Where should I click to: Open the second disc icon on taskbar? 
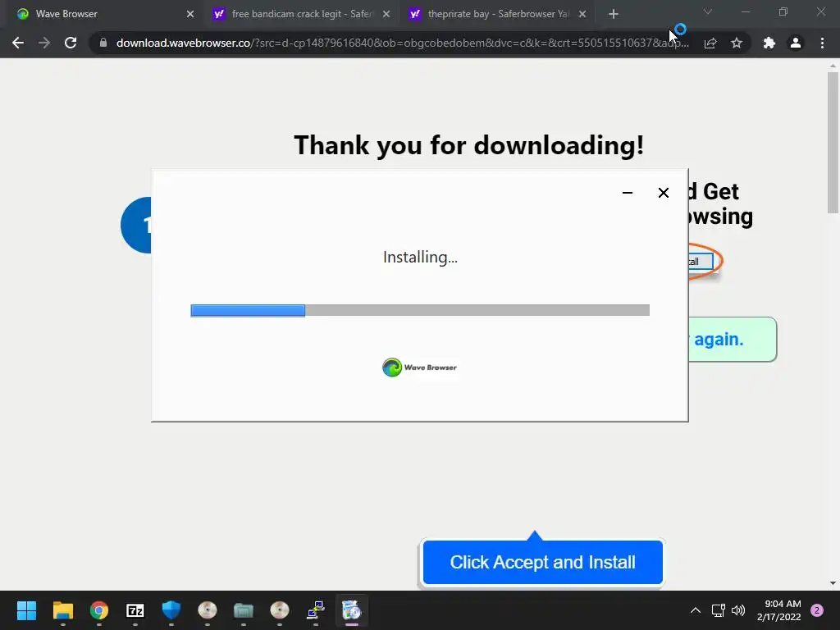pos(280,610)
